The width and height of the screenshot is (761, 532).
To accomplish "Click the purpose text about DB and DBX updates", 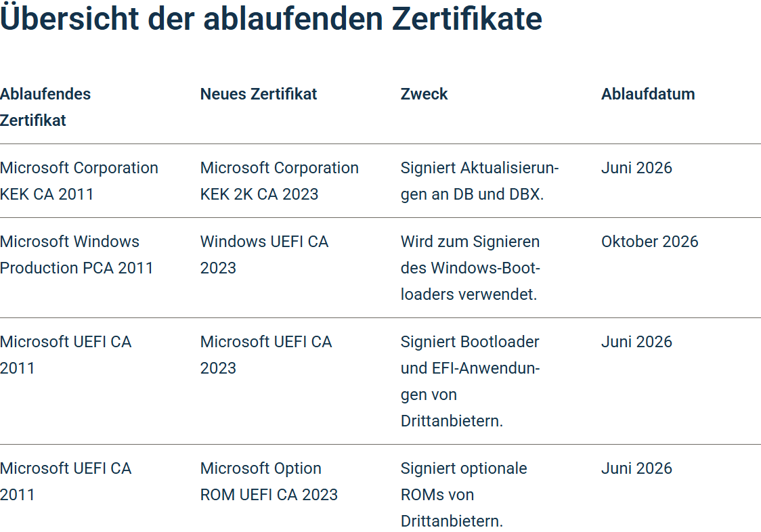I will [x=479, y=181].
